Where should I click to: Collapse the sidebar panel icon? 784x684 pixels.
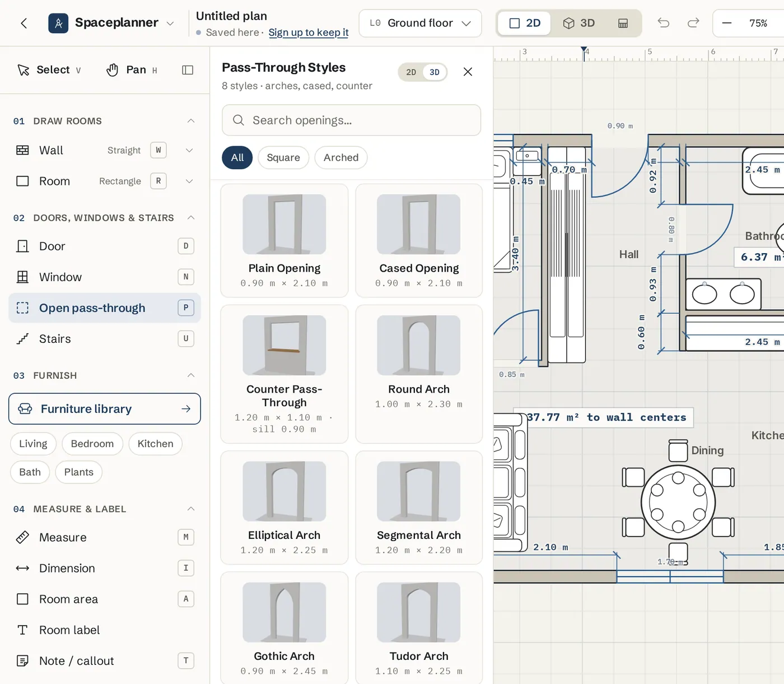(188, 70)
